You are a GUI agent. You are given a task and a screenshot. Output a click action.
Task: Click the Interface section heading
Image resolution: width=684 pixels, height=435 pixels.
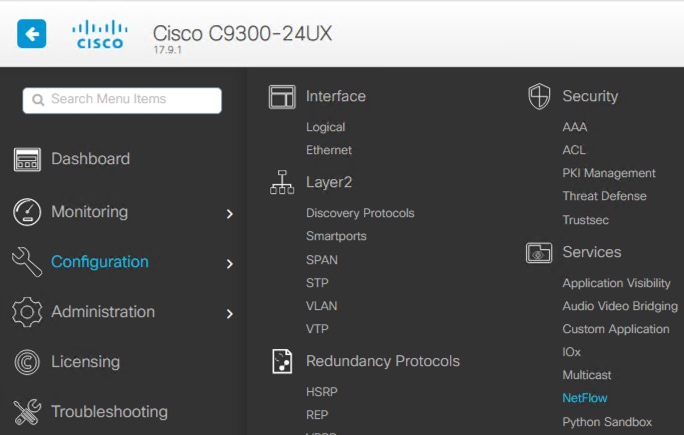pyautogui.click(x=336, y=96)
